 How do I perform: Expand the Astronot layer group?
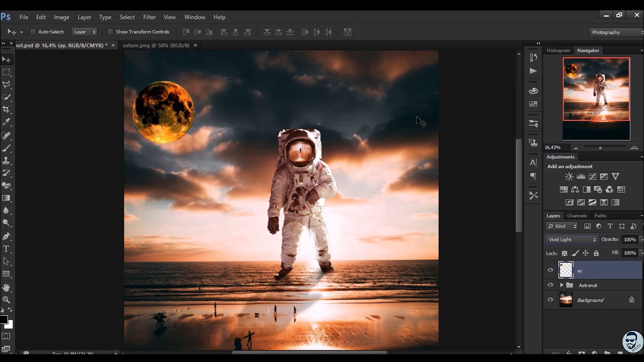(561, 285)
